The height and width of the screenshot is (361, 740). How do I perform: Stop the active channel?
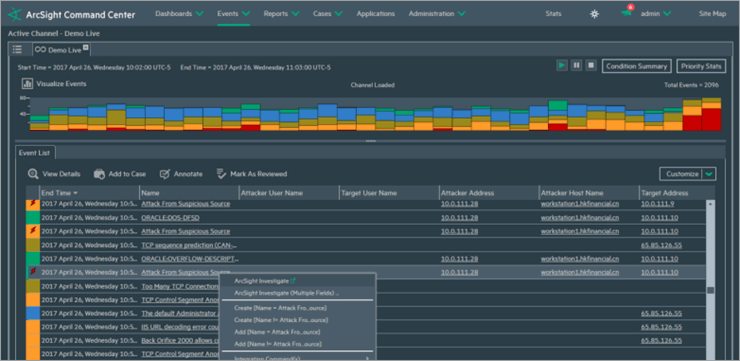[x=591, y=66]
